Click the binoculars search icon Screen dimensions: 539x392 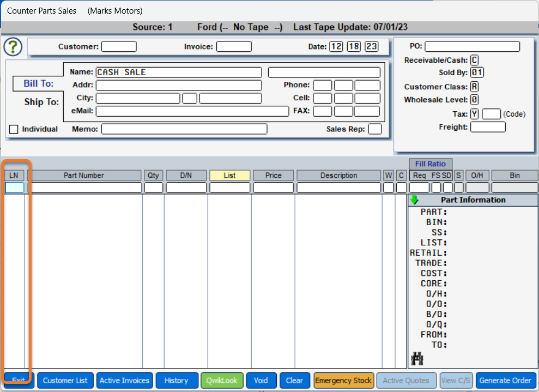click(x=417, y=358)
